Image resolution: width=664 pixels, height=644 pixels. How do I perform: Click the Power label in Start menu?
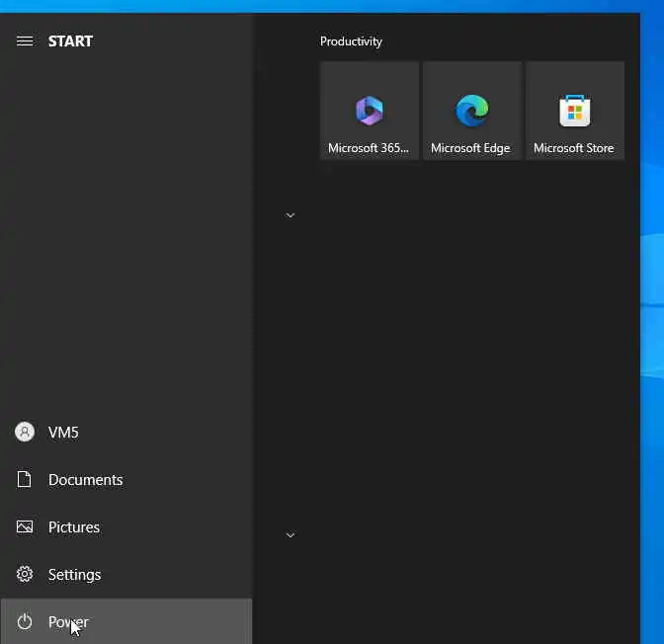pos(68,622)
